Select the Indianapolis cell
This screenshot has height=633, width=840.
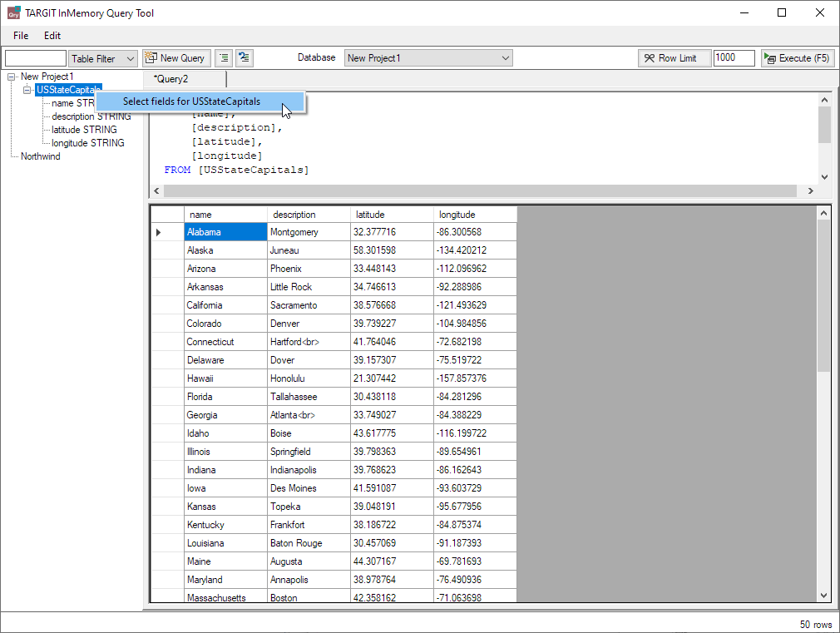point(309,470)
